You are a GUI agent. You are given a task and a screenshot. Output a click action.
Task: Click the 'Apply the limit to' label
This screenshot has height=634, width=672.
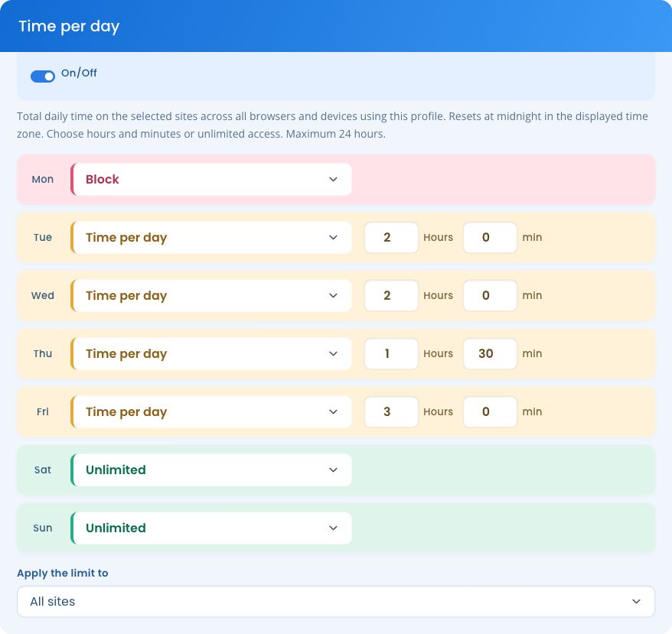pos(63,573)
